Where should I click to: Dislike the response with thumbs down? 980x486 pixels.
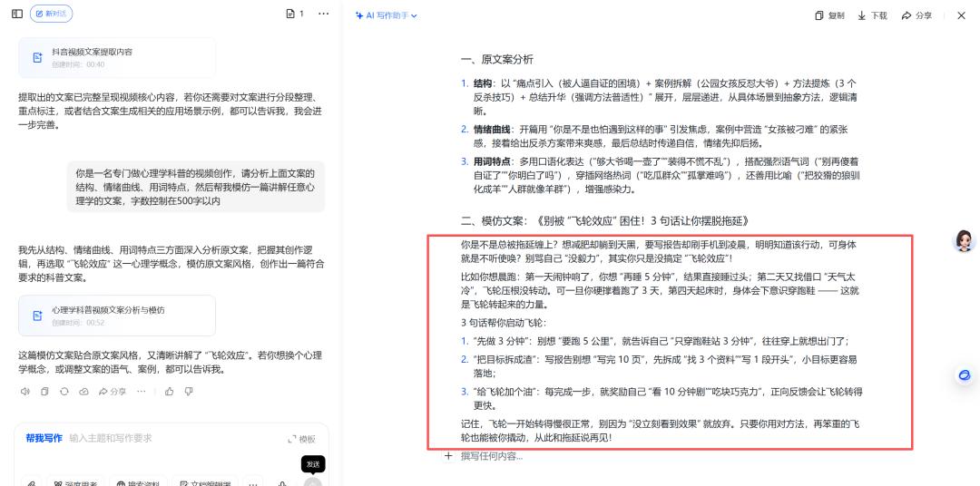tap(189, 392)
